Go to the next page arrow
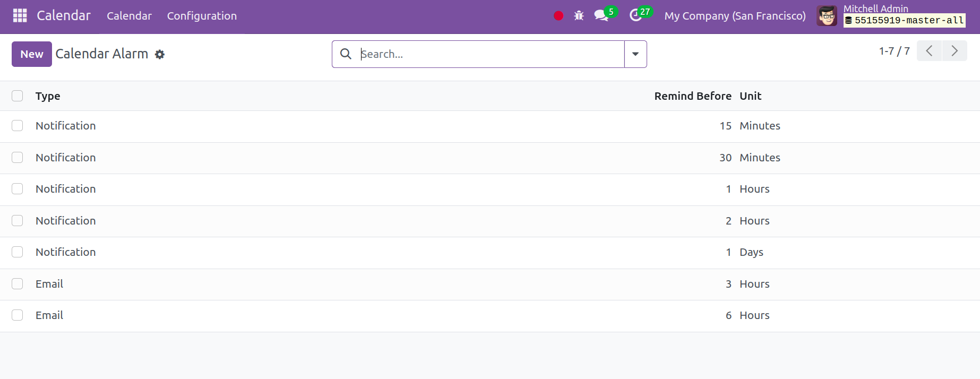 pyautogui.click(x=955, y=51)
